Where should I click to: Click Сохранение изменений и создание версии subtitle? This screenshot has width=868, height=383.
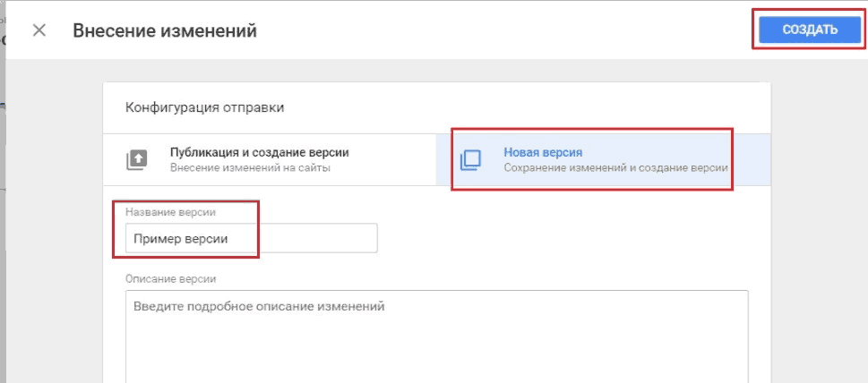(615, 167)
